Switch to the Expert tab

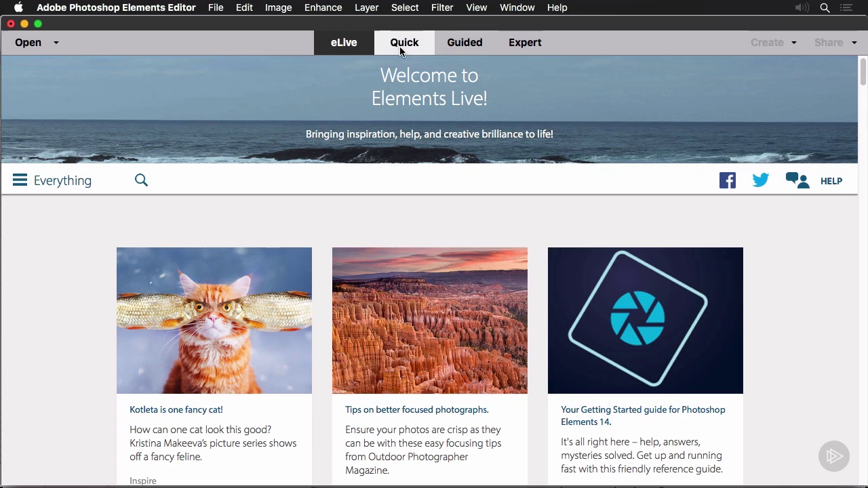(525, 42)
